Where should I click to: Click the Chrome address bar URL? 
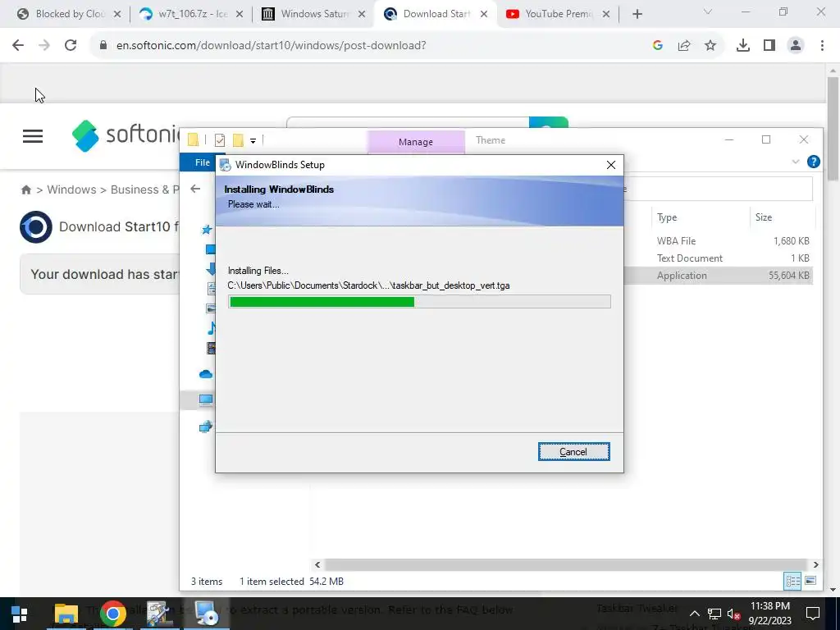(271, 46)
